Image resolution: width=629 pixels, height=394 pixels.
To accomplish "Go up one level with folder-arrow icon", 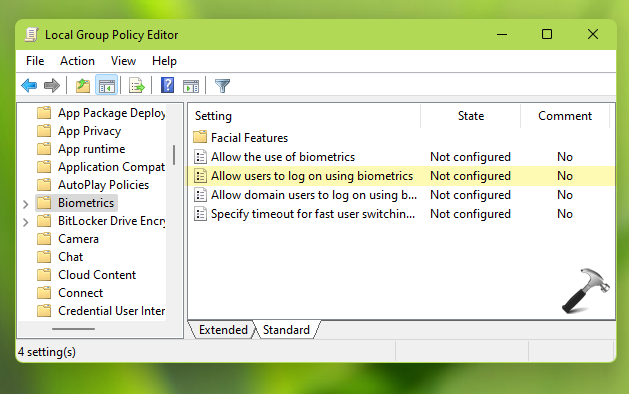I will pos(83,85).
